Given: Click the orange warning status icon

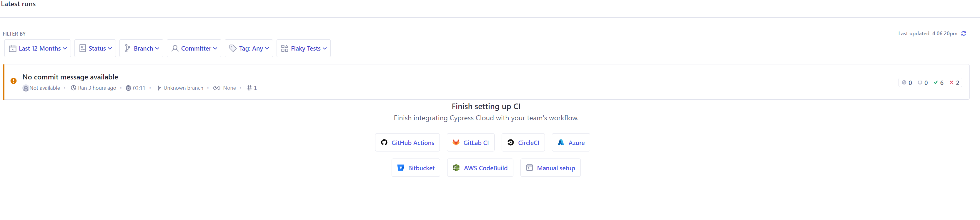Looking at the screenshot, I should [13, 81].
